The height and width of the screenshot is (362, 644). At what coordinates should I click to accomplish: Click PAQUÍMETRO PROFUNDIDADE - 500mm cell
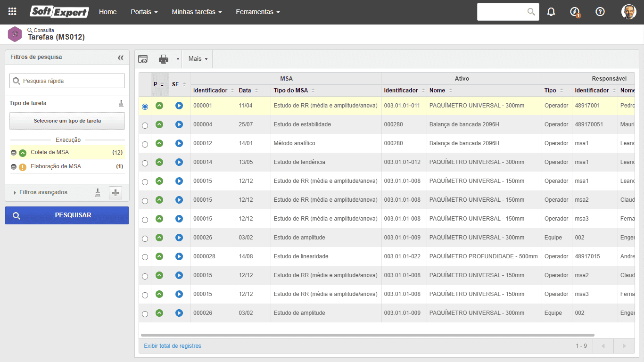[x=484, y=256]
